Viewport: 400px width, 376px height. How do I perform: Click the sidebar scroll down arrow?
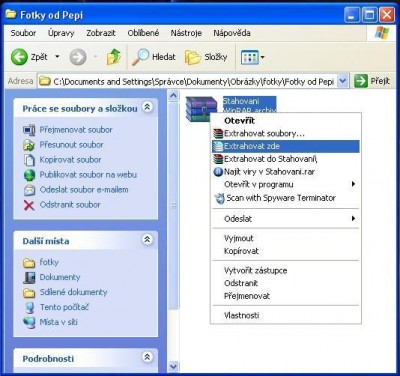173,366
